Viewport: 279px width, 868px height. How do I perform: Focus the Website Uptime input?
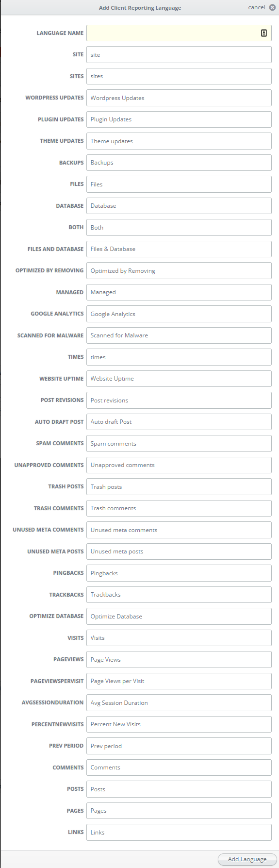point(179,379)
